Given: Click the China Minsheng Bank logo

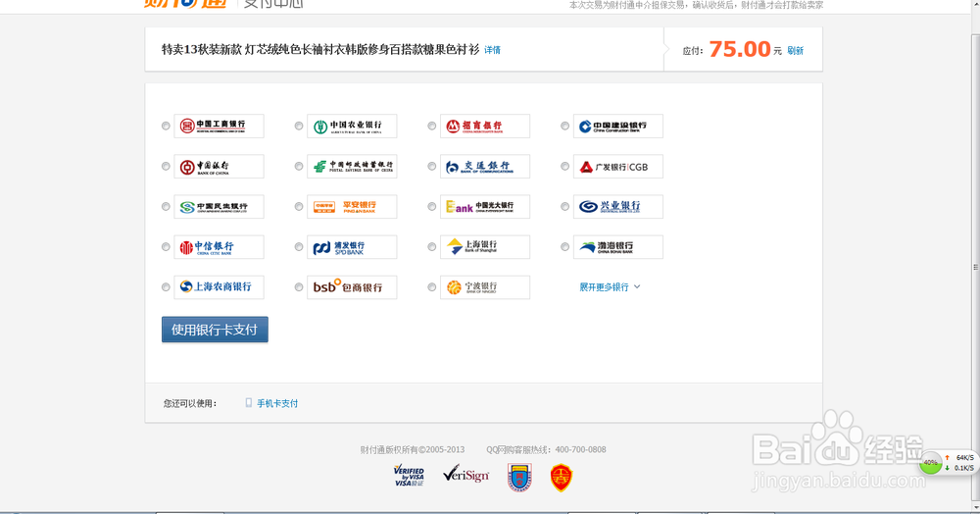Looking at the screenshot, I should [x=219, y=207].
